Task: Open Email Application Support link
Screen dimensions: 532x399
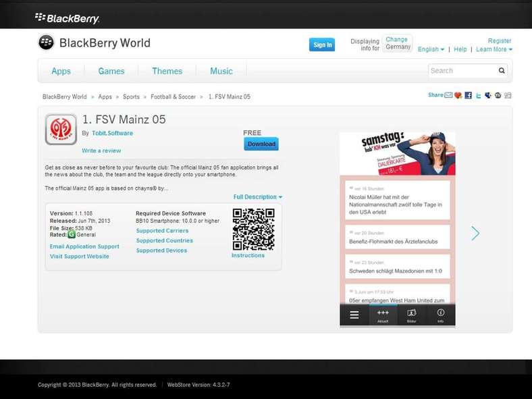Action: point(84,246)
